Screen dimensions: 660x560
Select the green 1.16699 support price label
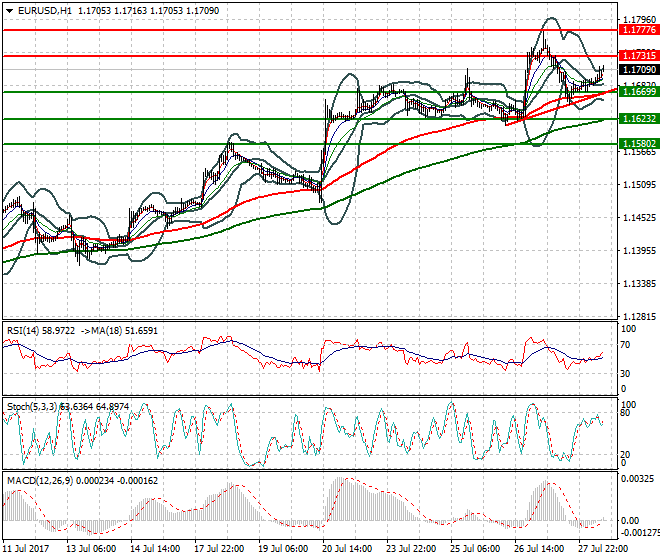pos(639,92)
